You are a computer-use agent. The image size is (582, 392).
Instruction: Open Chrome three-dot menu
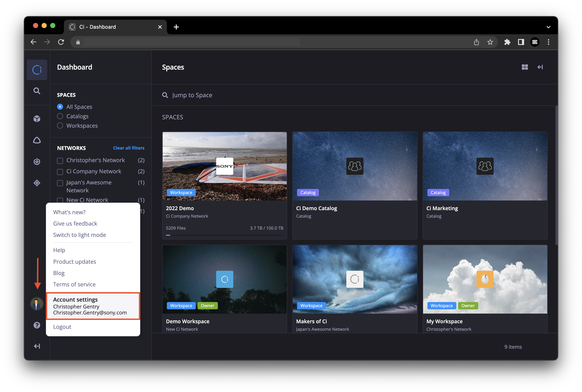click(x=548, y=42)
